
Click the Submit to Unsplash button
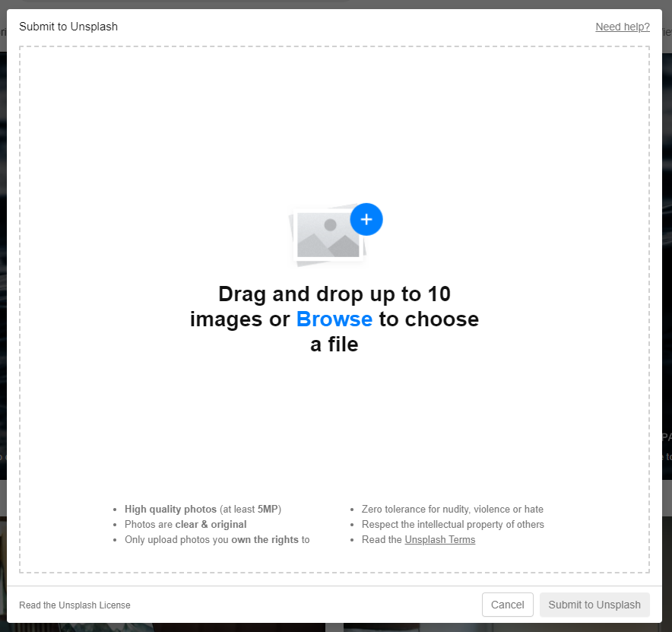coord(594,605)
